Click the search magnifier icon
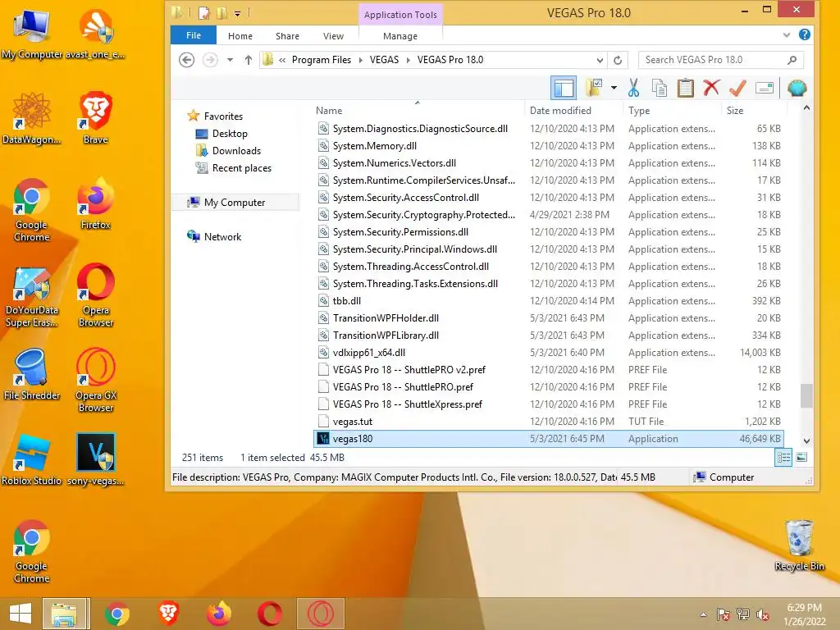 point(792,60)
